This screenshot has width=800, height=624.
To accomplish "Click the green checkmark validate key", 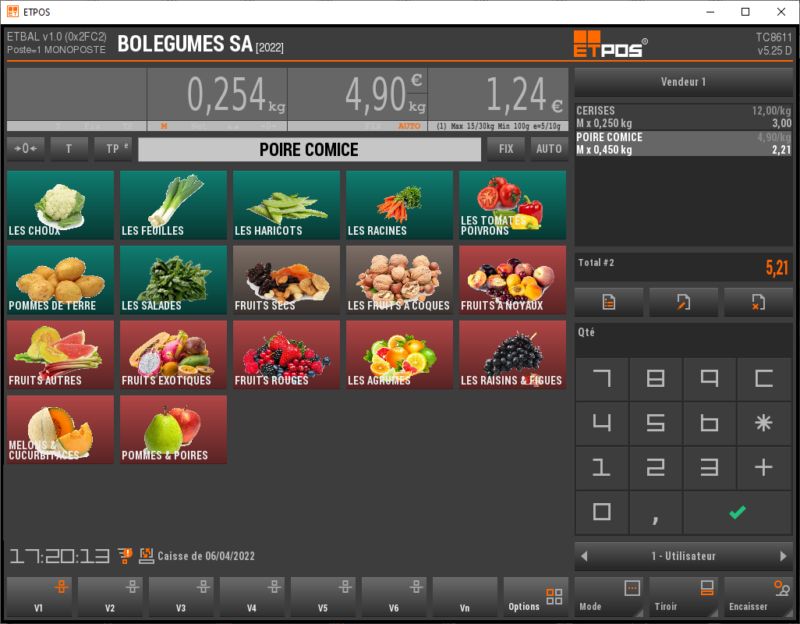I will tap(737, 512).
